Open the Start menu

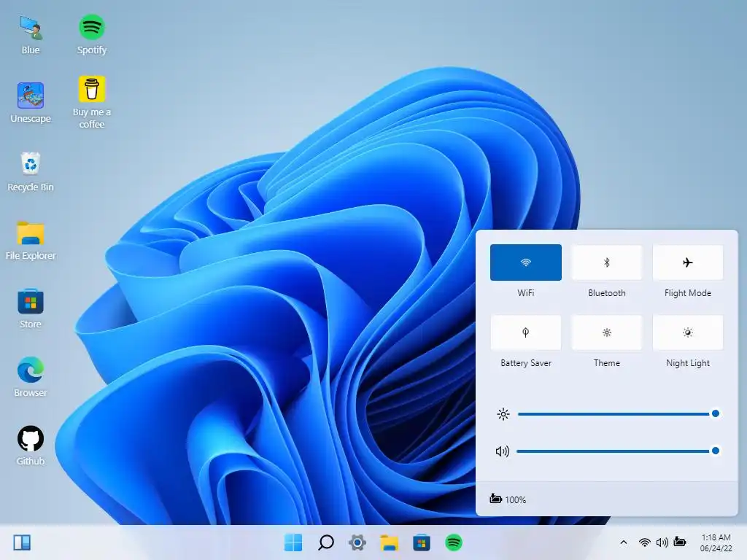[x=293, y=542]
